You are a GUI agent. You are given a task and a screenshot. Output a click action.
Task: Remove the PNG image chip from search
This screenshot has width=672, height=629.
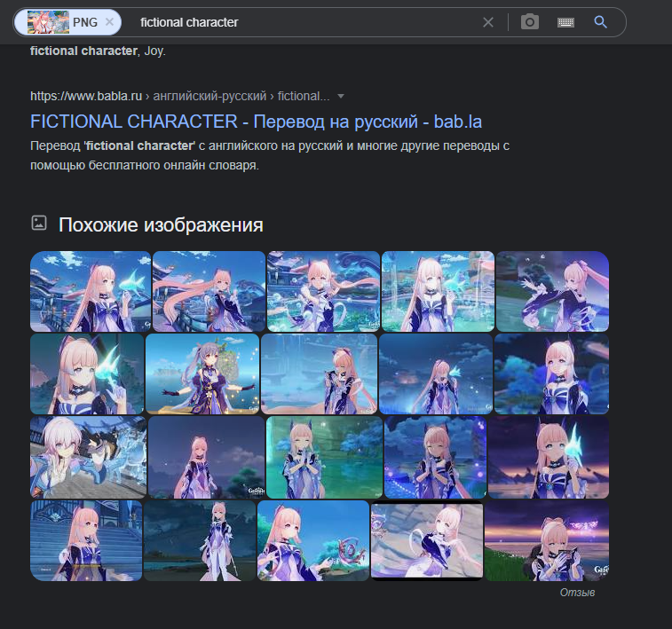point(110,22)
